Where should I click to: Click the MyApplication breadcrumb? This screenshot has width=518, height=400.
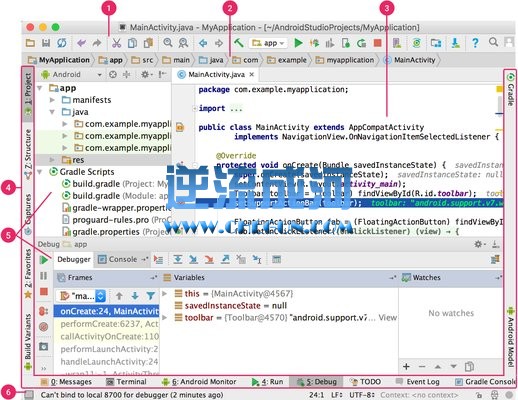[x=59, y=60]
